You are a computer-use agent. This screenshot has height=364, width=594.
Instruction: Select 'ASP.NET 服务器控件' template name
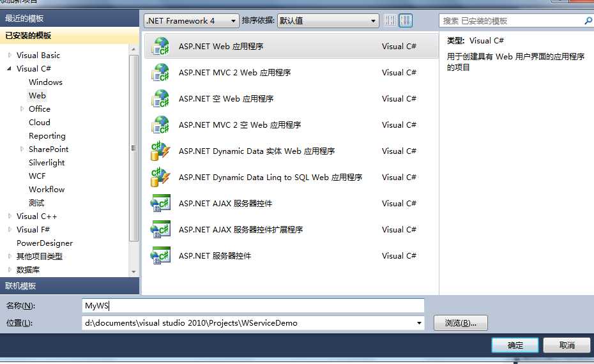215,255
